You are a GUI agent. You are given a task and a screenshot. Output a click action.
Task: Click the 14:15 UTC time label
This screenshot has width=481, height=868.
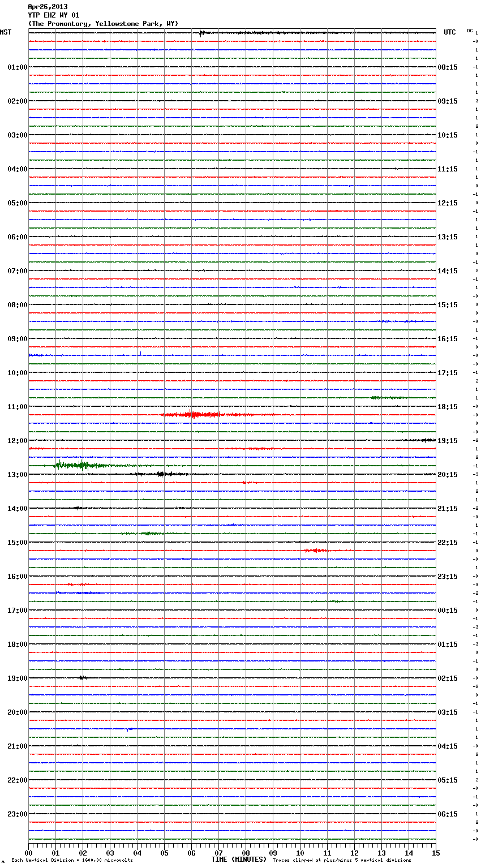pyautogui.click(x=448, y=271)
